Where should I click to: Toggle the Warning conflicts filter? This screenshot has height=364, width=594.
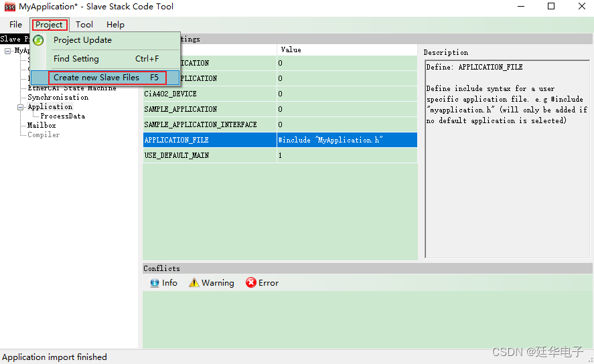click(212, 282)
